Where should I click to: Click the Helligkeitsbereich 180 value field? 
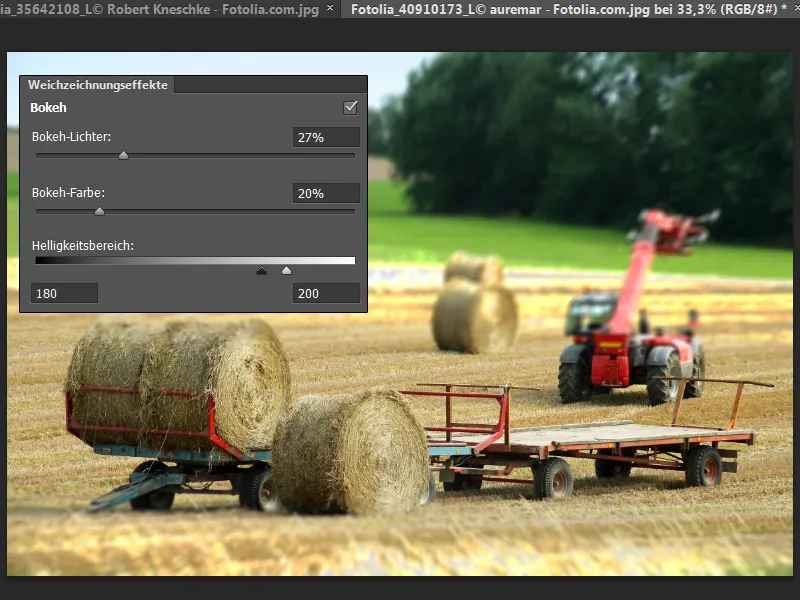tap(64, 293)
